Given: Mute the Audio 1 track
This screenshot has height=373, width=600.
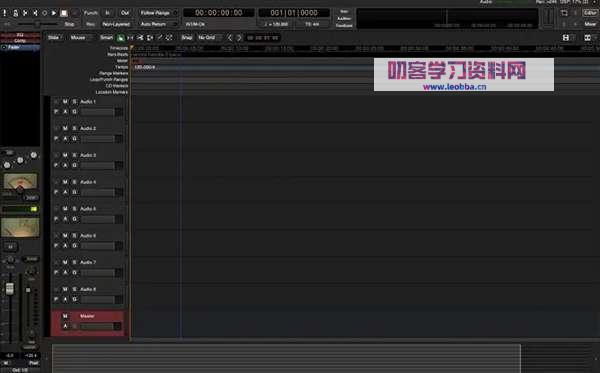Looking at the screenshot, I should coord(65,102).
